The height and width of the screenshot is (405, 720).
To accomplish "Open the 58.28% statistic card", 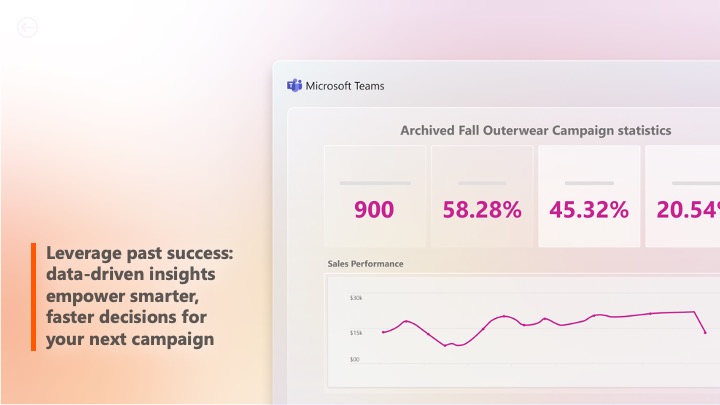I will [x=482, y=197].
